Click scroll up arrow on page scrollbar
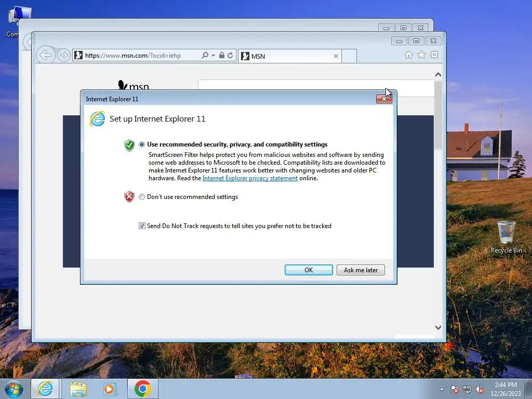 [438, 75]
